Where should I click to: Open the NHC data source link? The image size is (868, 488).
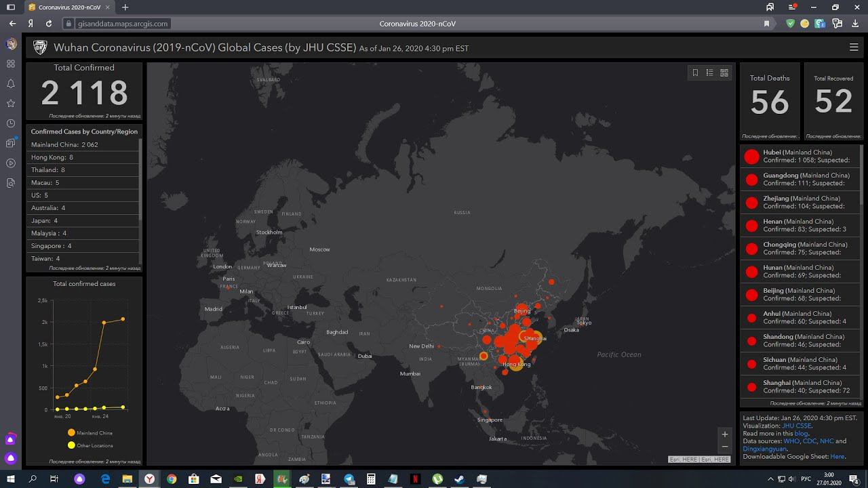tap(827, 441)
